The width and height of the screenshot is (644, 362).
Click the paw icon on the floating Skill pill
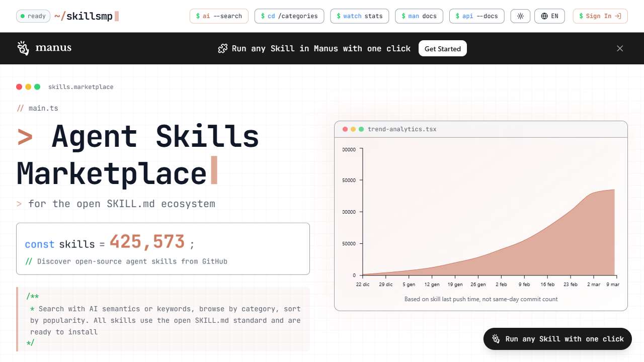pyautogui.click(x=495, y=339)
